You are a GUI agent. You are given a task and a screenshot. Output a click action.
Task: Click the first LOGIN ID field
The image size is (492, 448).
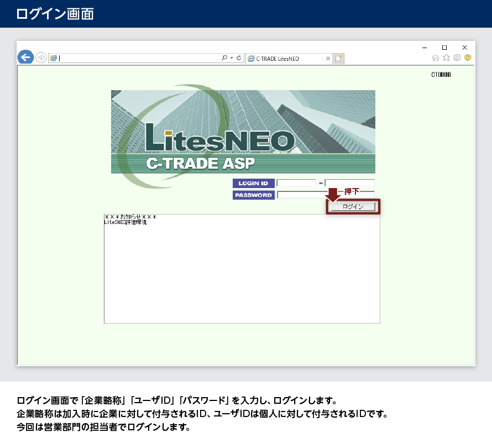[296, 183]
